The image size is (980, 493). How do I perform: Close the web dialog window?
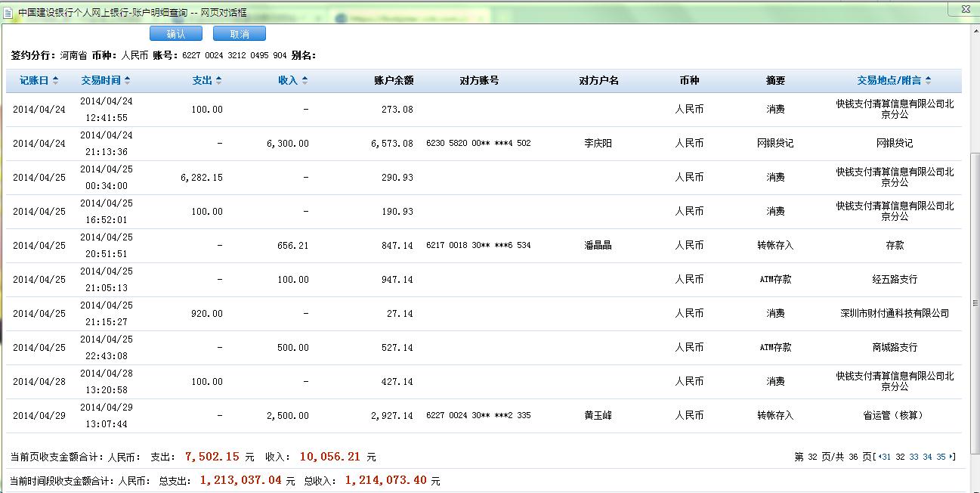pyautogui.click(x=965, y=10)
